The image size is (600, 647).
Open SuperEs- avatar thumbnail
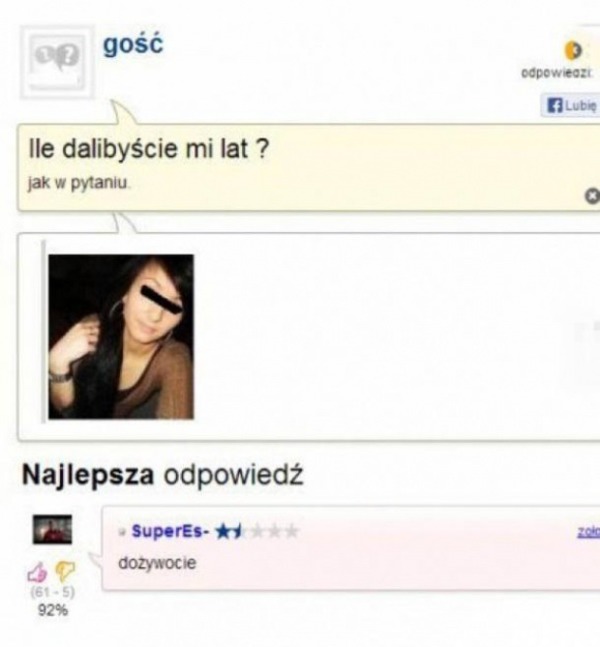coord(52,529)
